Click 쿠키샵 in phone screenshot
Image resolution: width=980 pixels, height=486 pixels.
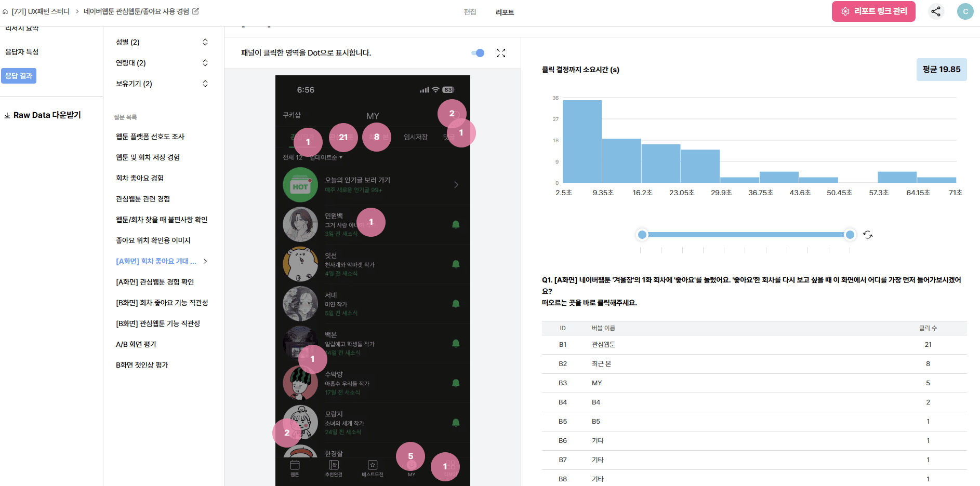click(292, 115)
